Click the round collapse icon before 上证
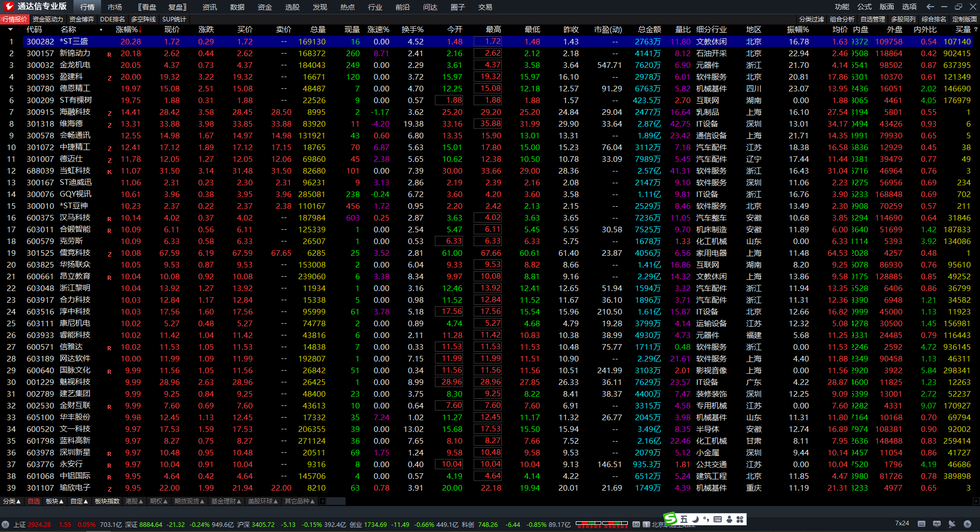The width and height of the screenshot is (980, 532). 6,524
